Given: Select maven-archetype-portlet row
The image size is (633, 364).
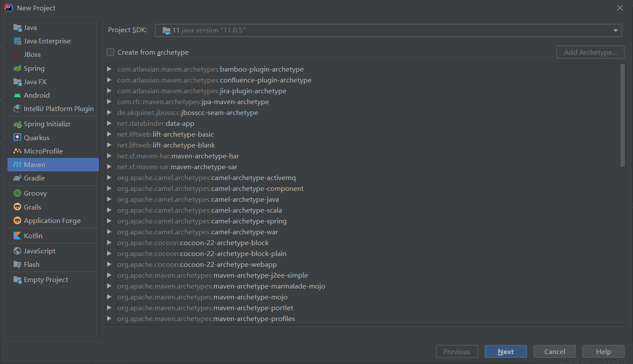Looking at the screenshot, I should point(363,308).
